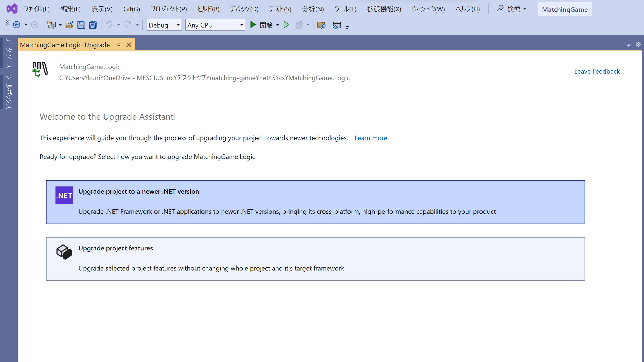Click the Save All icon

(93, 25)
